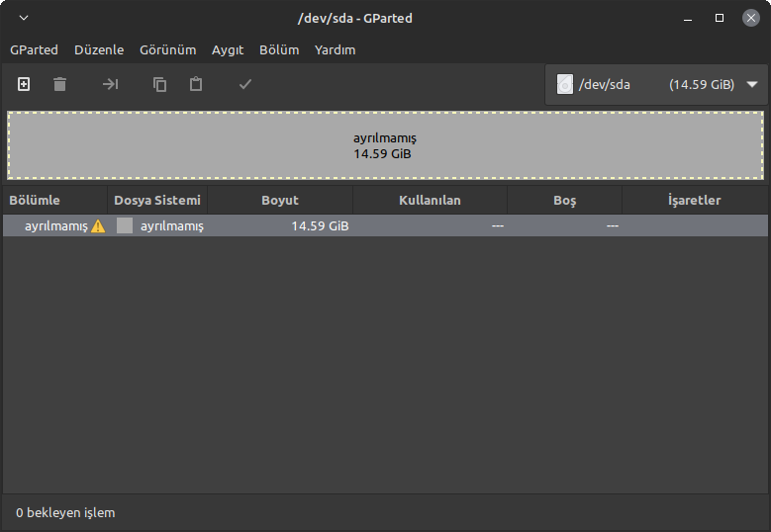Click the gray file system color square
771x532 pixels.
click(125, 225)
